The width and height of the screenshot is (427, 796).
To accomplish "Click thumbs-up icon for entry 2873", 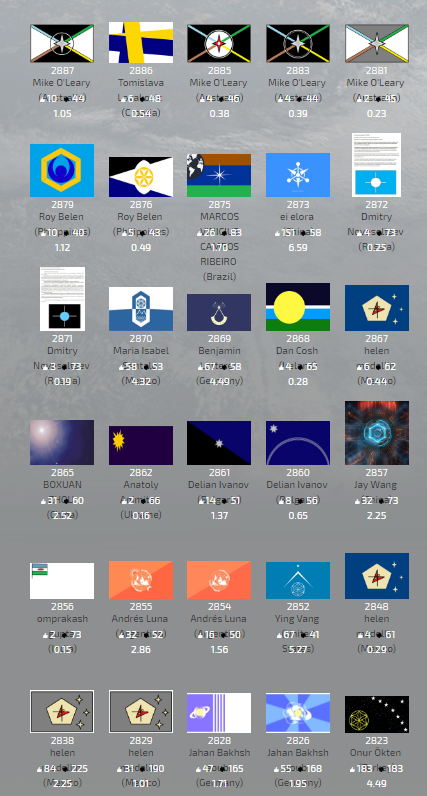I will 278,233.
